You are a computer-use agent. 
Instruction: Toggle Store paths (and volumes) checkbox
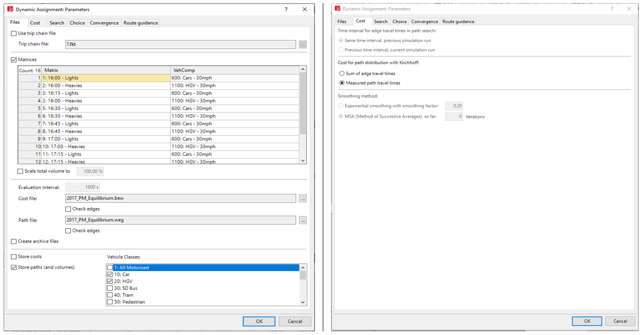click(14, 267)
